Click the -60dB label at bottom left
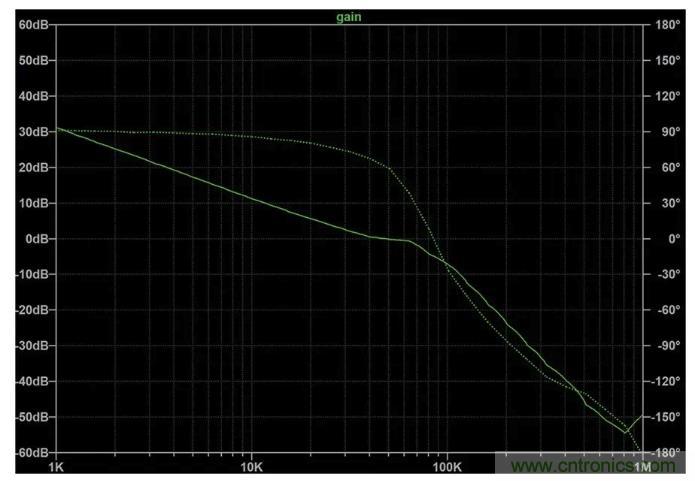 click(x=31, y=453)
